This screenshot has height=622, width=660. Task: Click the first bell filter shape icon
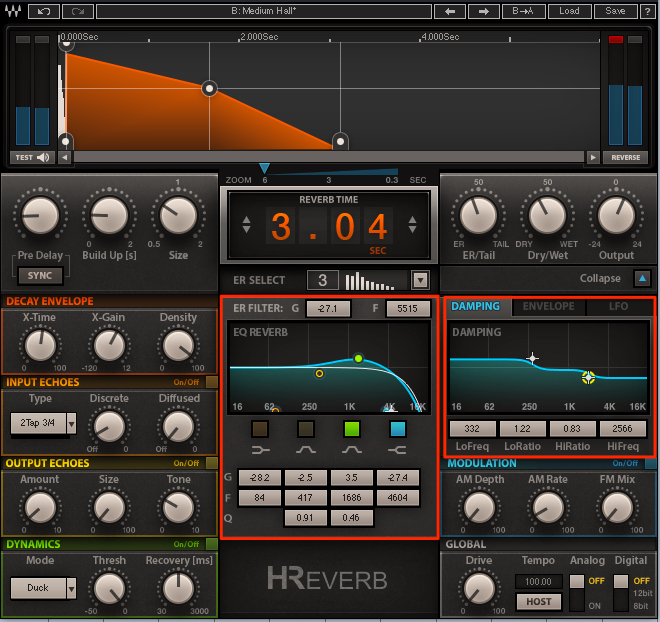click(306, 450)
